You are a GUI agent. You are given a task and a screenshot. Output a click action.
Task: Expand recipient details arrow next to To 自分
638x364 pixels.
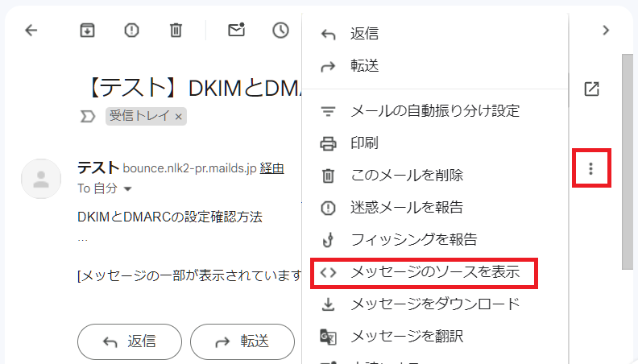tap(127, 188)
